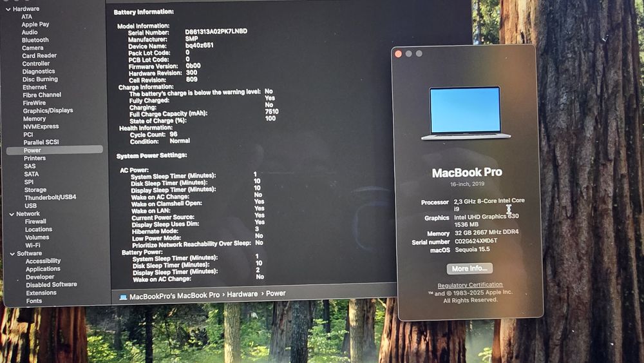Image resolution: width=644 pixels, height=363 pixels.
Task: Open the Graphics/Displays entry
Action: pyautogui.click(x=48, y=111)
